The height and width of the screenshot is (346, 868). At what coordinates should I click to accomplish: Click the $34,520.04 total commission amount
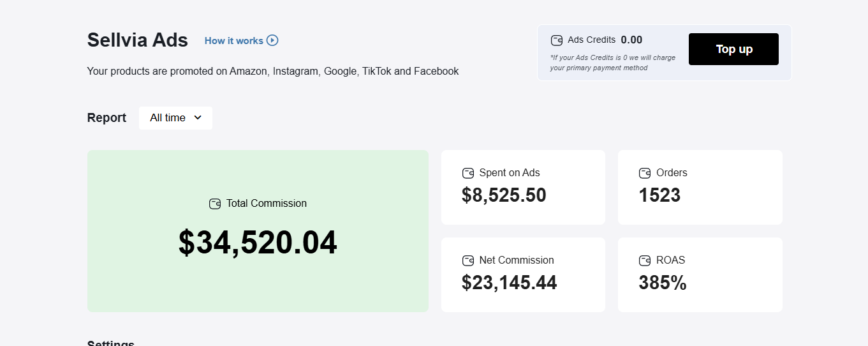[258, 243]
